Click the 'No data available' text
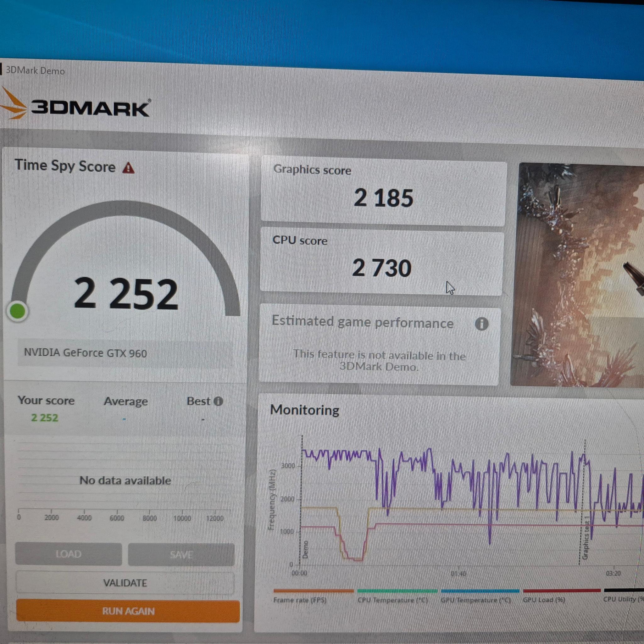The height and width of the screenshot is (644, 644). tap(125, 480)
